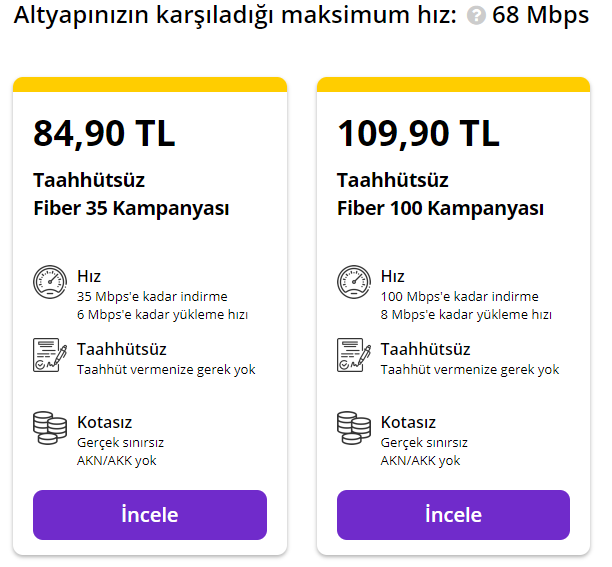Click the question mark help icon beside 68 Mbps

pyautogui.click(x=476, y=18)
